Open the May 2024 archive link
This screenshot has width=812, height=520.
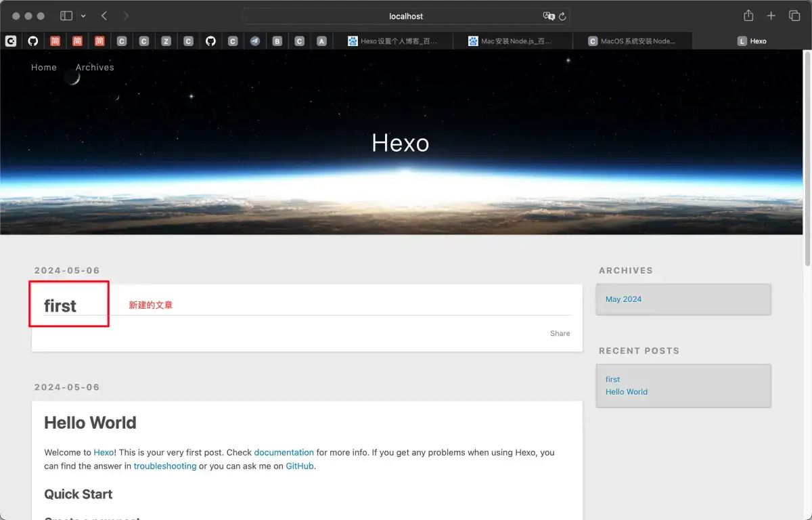[x=623, y=299]
